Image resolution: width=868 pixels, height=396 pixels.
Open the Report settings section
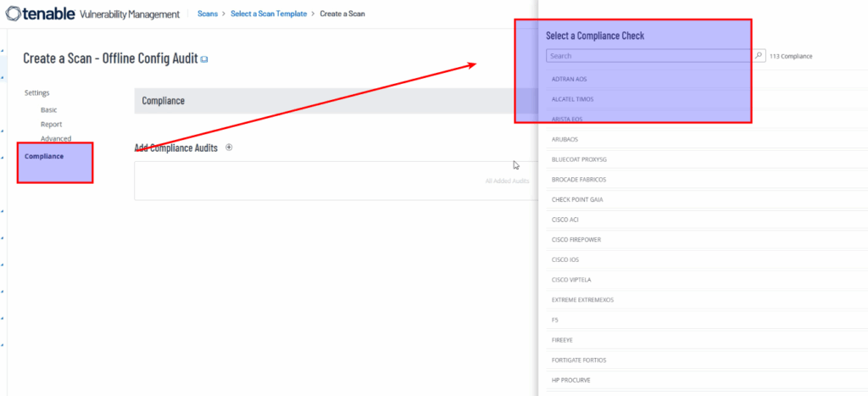[51, 125]
